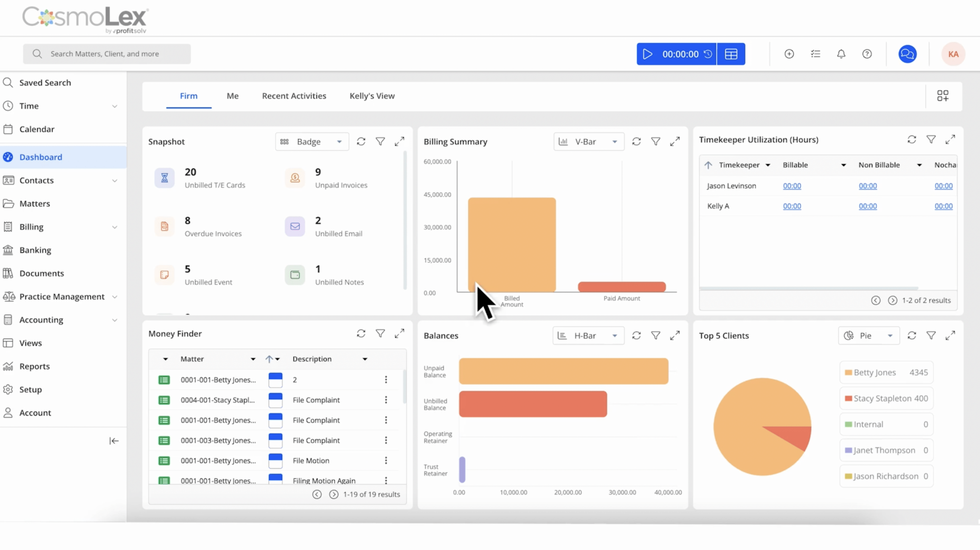Image resolution: width=980 pixels, height=550 pixels.
Task: Filter the Billing Summary widget
Action: [x=656, y=142]
